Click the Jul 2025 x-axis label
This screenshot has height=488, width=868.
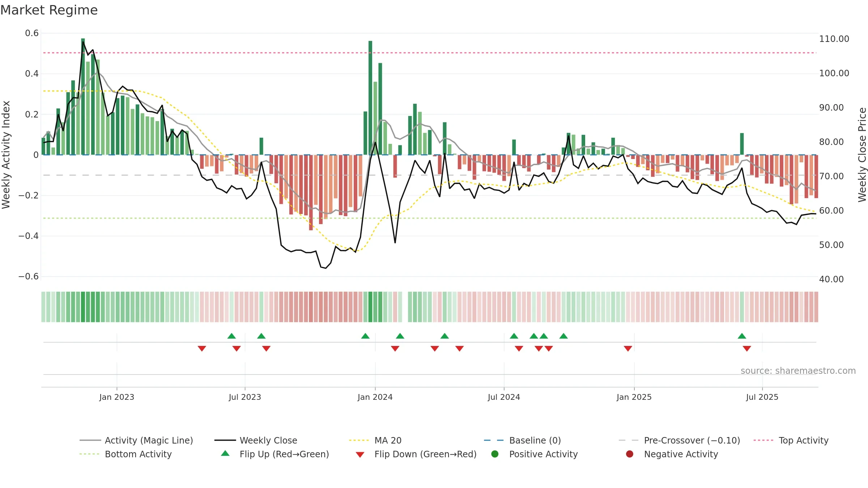point(762,397)
